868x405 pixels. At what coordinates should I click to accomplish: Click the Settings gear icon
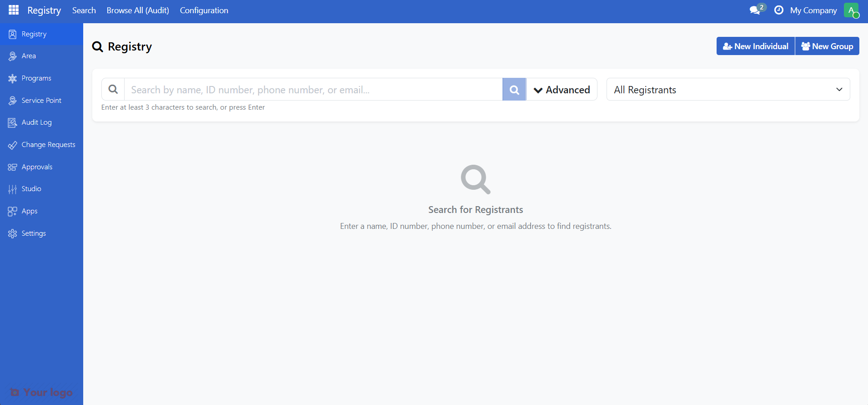[x=13, y=233]
